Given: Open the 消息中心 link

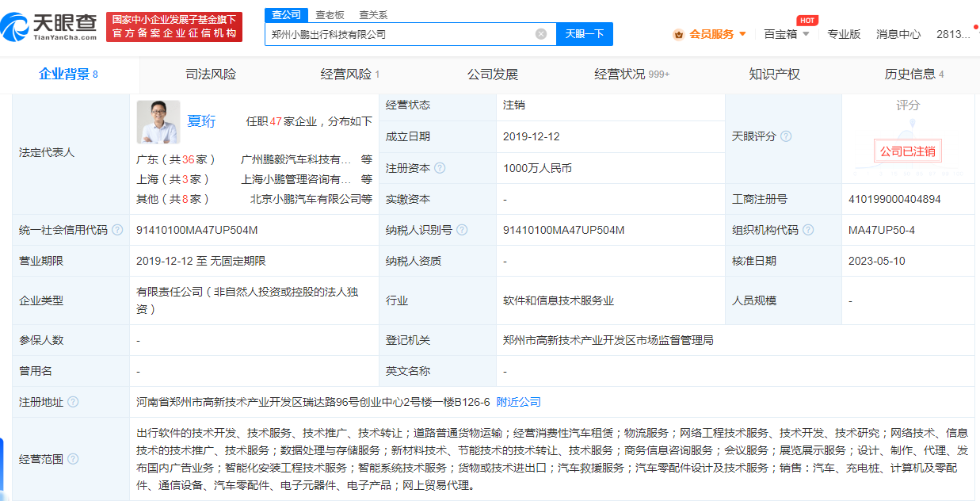Looking at the screenshot, I should 898,34.
